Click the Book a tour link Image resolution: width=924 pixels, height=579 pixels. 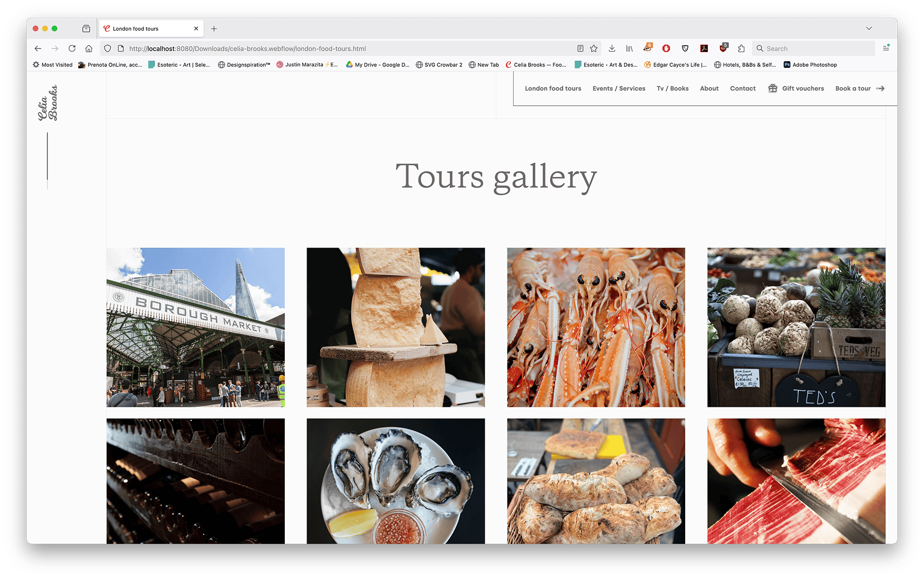click(x=853, y=88)
